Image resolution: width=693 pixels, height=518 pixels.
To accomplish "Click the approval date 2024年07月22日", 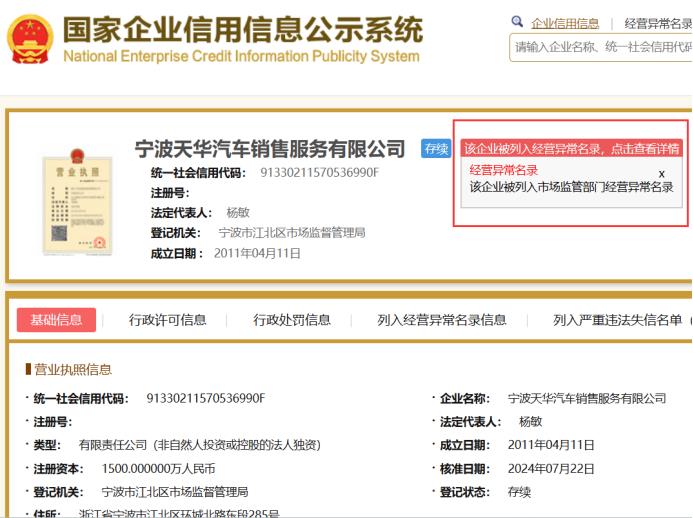I will point(551,468).
